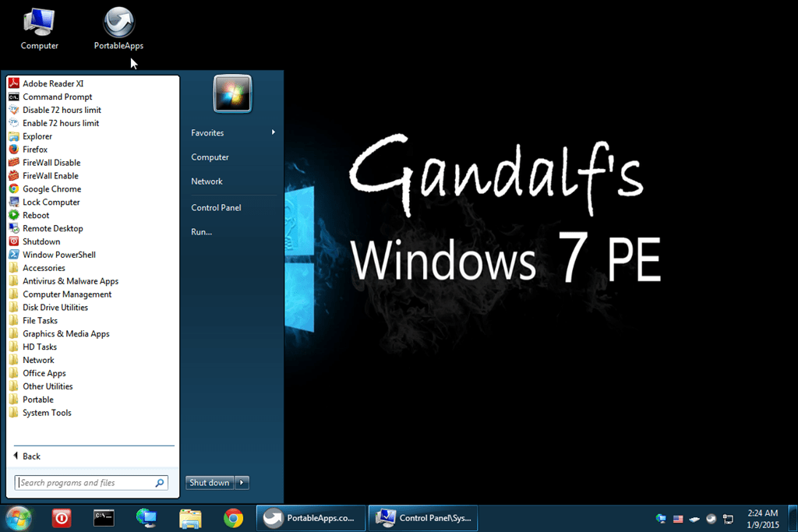Expand the Network folder in the programs list
The image size is (798, 532).
click(x=31, y=360)
